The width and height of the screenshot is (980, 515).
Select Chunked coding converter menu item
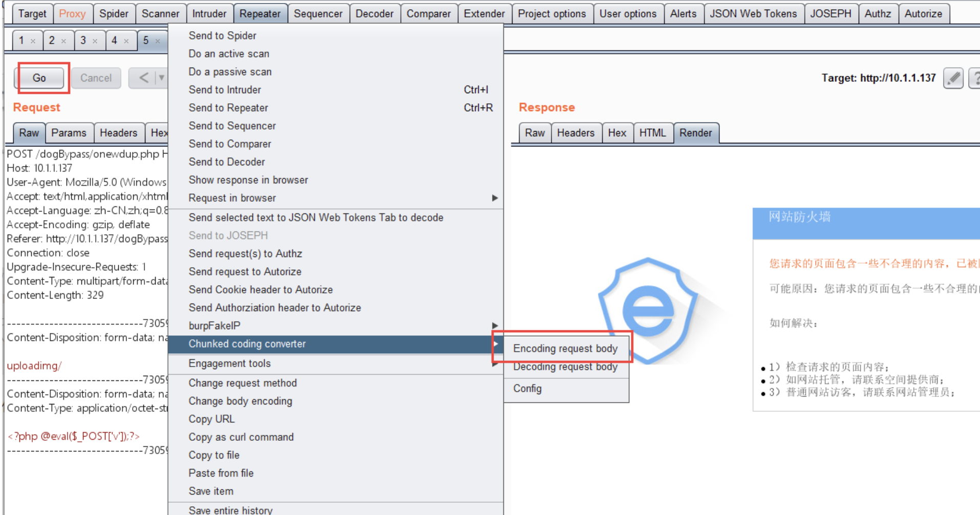point(335,344)
